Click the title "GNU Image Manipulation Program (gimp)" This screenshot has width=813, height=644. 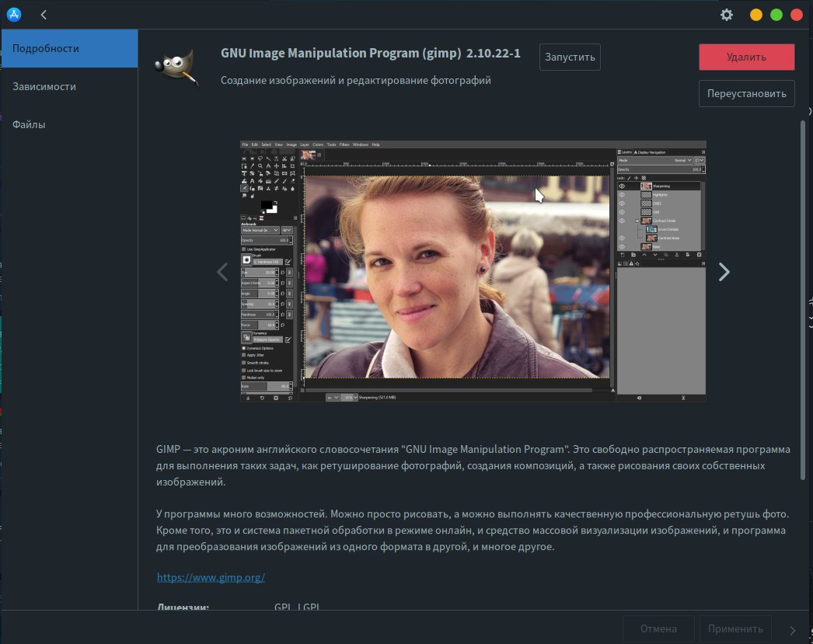(340, 54)
